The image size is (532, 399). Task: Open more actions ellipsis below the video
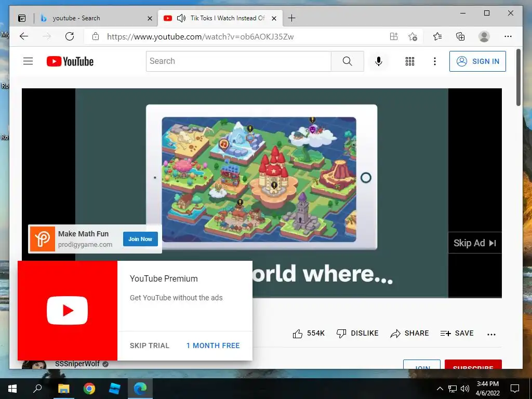(491, 334)
